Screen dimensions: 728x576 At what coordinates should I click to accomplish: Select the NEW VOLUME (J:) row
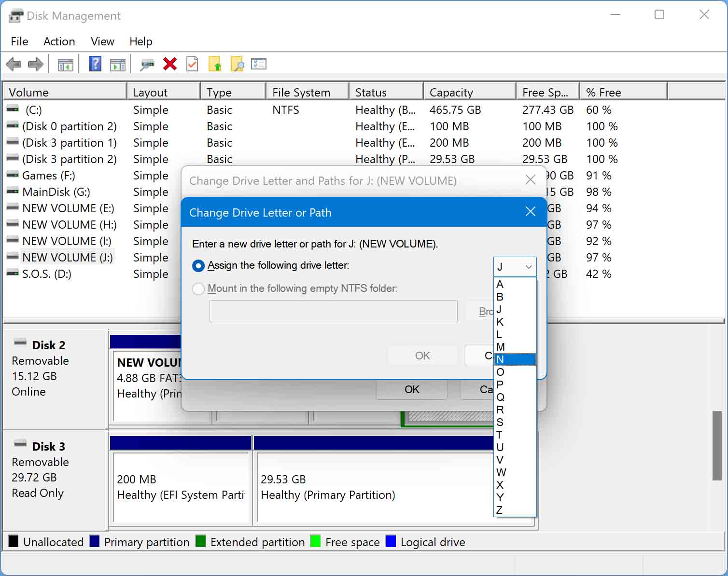click(68, 258)
